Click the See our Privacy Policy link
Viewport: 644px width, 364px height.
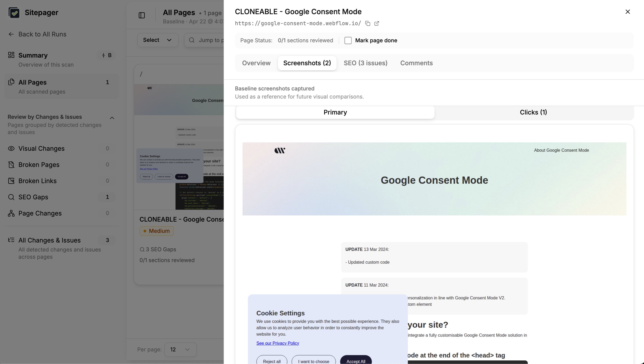tap(277, 343)
